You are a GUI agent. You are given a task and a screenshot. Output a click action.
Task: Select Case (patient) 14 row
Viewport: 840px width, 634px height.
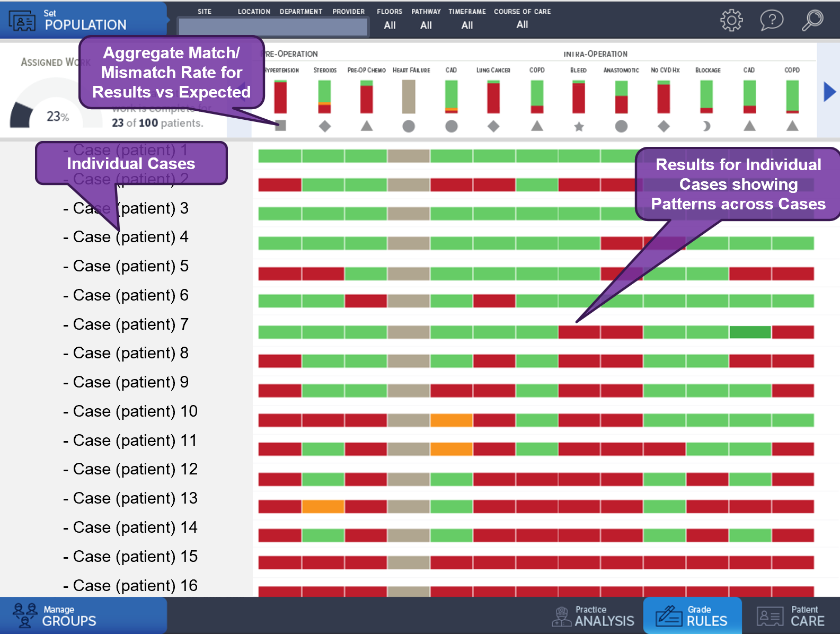(130, 527)
